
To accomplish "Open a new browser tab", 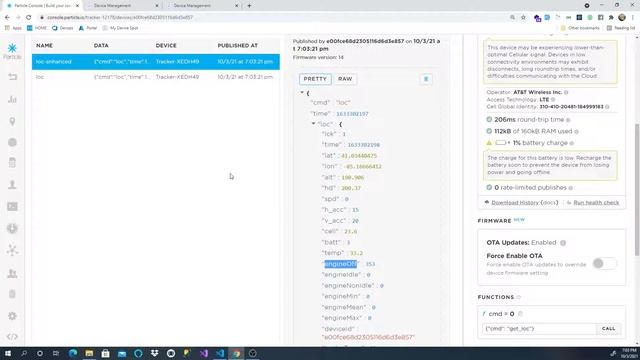I will (249, 6).
